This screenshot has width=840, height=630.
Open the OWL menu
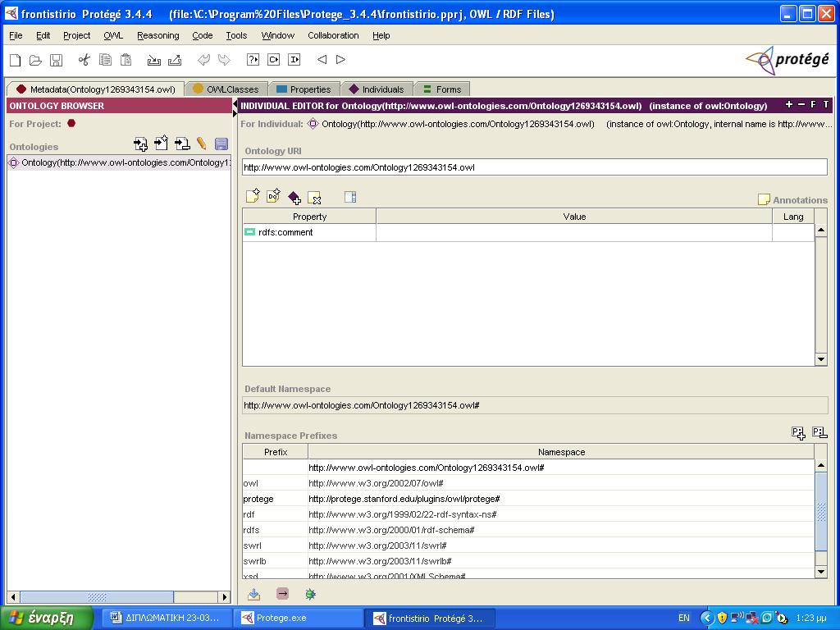(113, 35)
